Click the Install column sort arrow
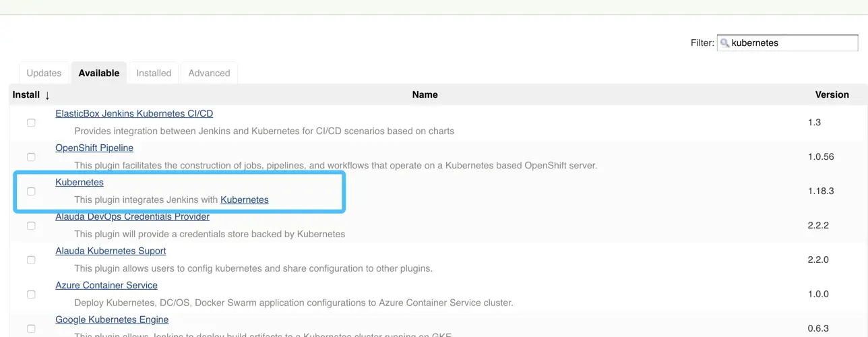Screen dimensions: 868x337 click(x=47, y=95)
